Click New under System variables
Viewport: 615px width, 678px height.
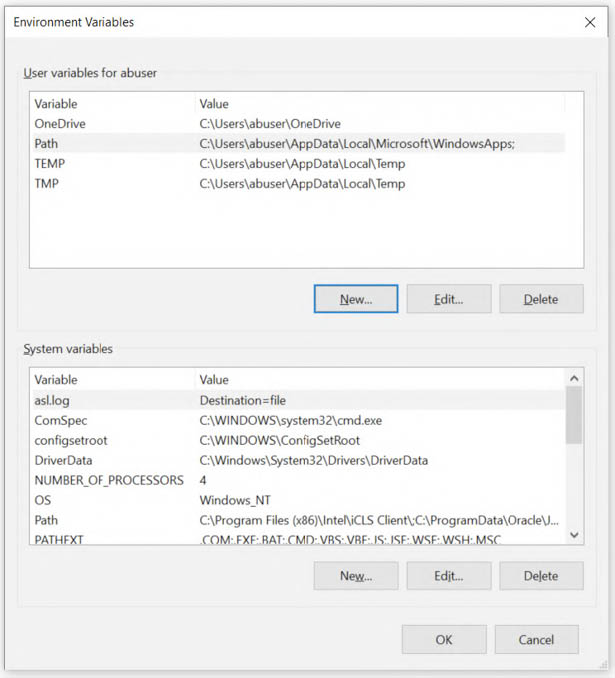tap(355, 575)
